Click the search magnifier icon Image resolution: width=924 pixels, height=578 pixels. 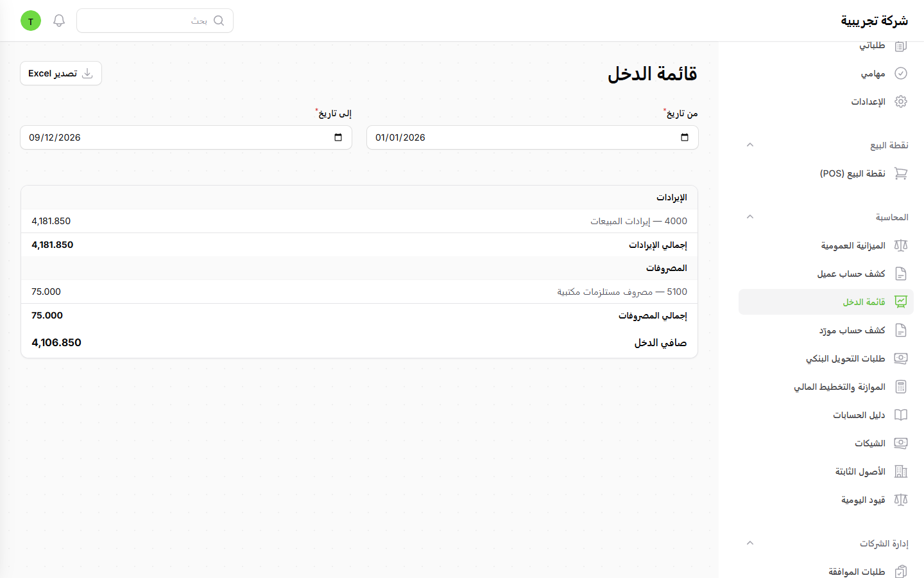pyautogui.click(x=219, y=21)
